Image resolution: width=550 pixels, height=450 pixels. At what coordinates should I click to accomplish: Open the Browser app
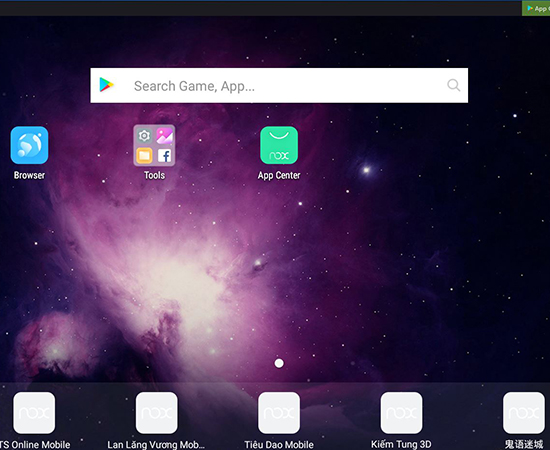(x=29, y=145)
